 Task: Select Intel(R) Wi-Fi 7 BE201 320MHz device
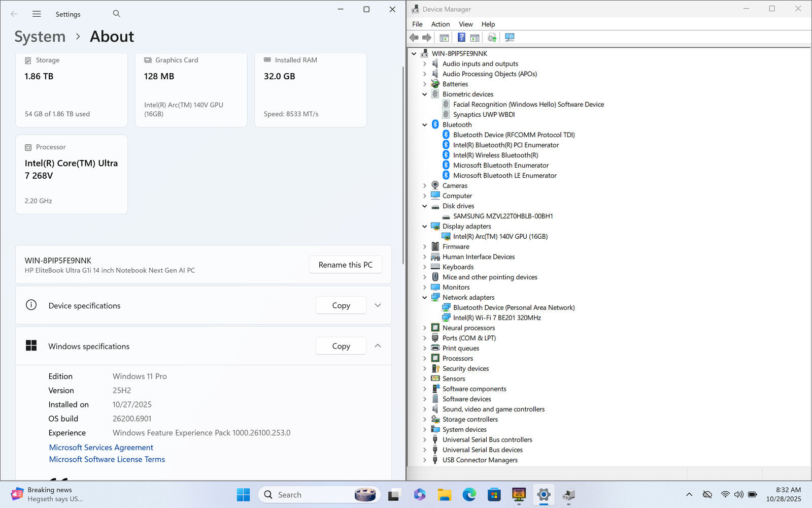pos(496,317)
